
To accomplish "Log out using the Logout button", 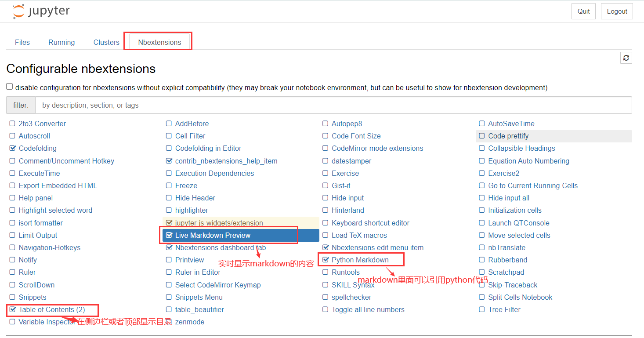I will [x=617, y=11].
